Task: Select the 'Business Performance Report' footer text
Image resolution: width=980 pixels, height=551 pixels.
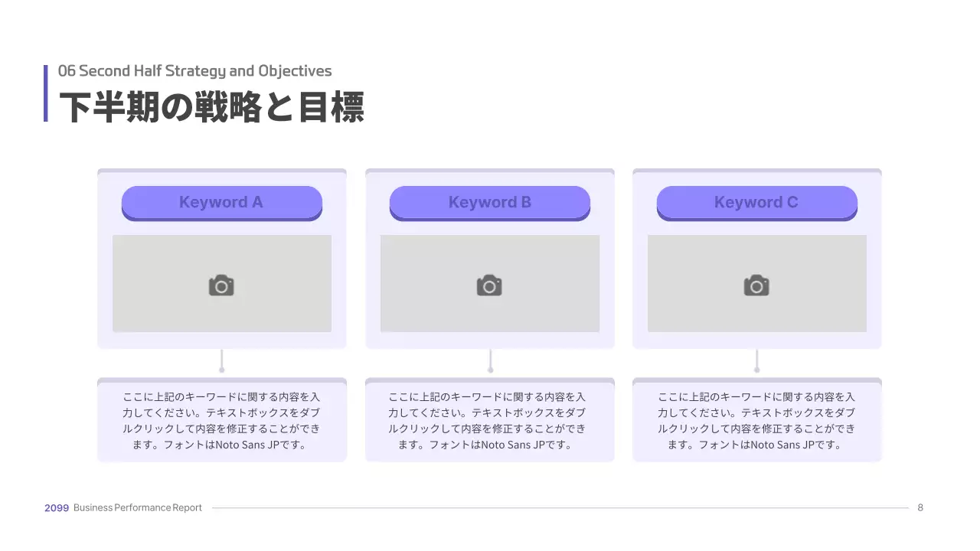Action: click(x=138, y=508)
